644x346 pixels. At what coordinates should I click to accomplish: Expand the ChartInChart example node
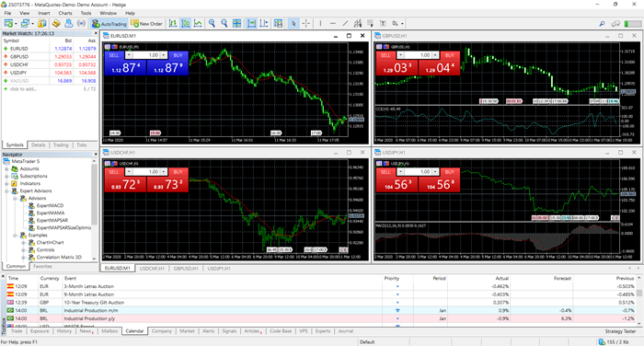click(23, 243)
